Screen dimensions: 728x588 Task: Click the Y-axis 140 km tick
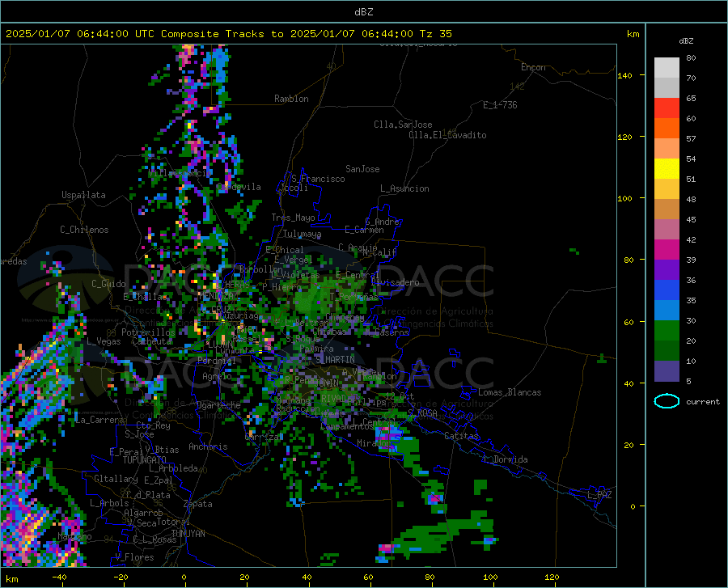[625, 75]
